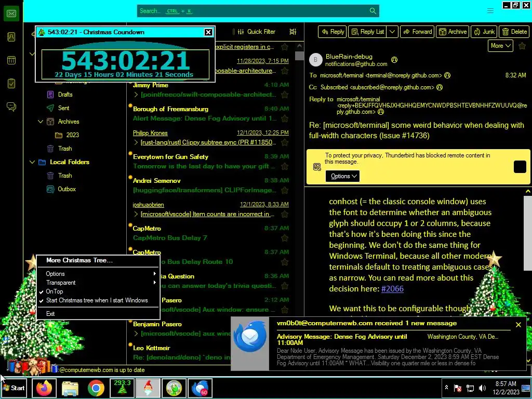Image resolution: width=532 pixels, height=399 pixels.
Task: Click Quick Filter button
Action: click(x=257, y=32)
